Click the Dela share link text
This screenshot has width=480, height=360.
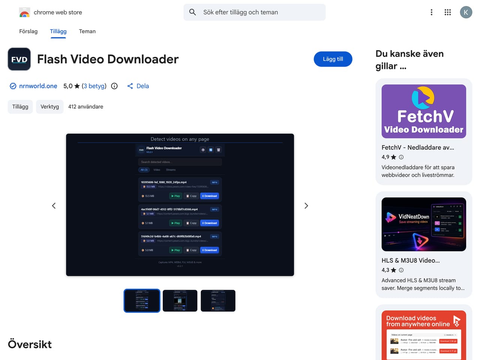click(x=143, y=86)
